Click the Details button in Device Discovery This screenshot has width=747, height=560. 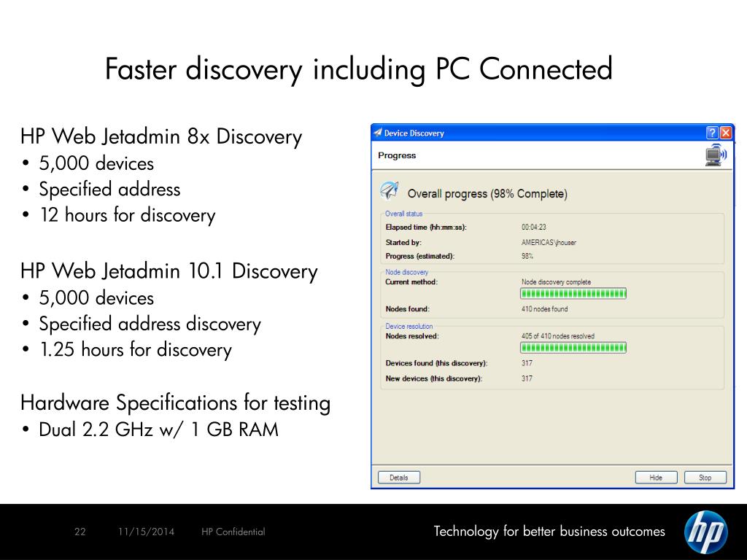(x=399, y=478)
